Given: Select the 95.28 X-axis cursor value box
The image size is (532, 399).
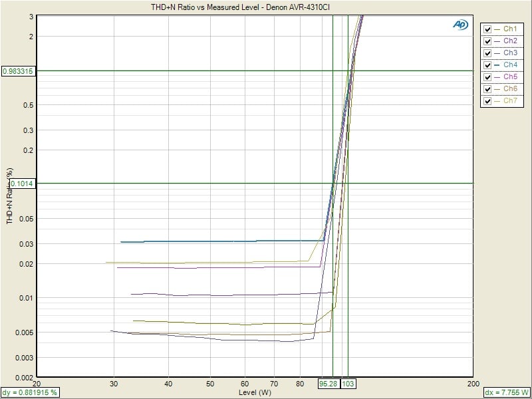Looking at the screenshot, I should click(x=329, y=384).
